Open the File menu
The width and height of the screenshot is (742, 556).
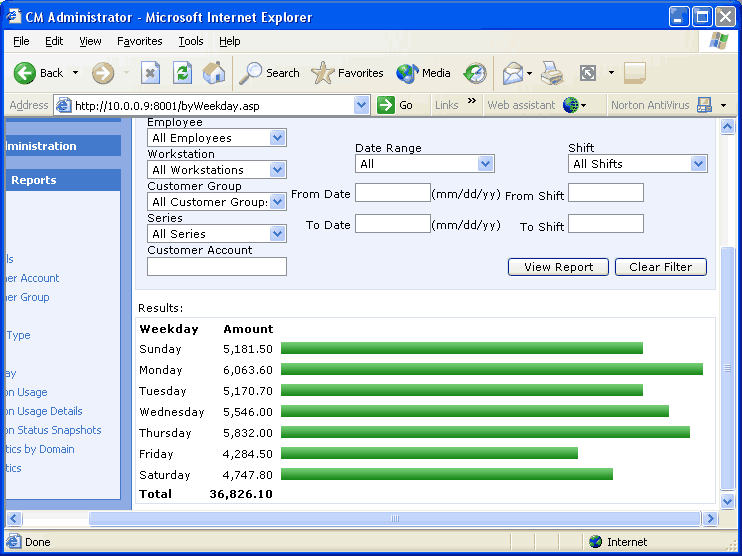(x=21, y=41)
